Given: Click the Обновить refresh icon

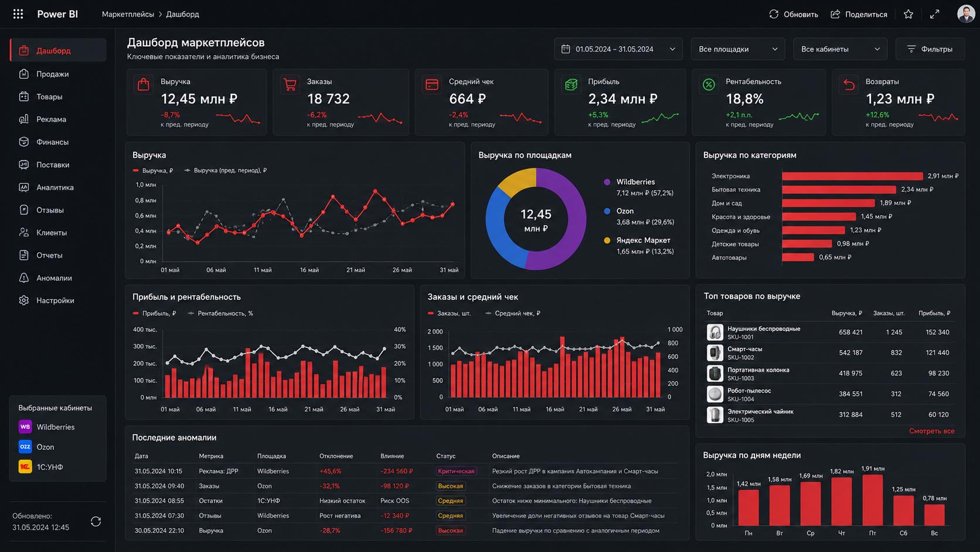Looking at the screenshot, I should (774, 14).
